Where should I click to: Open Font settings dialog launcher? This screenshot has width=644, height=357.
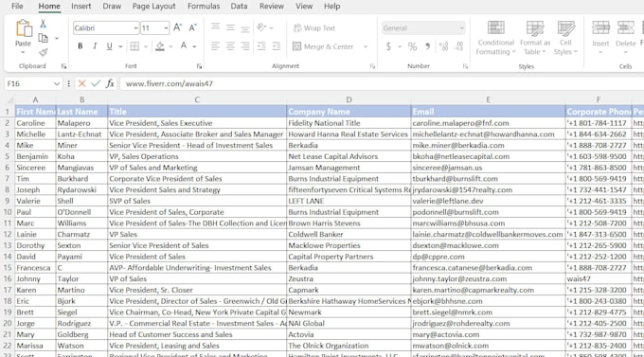tap(199, 65)
